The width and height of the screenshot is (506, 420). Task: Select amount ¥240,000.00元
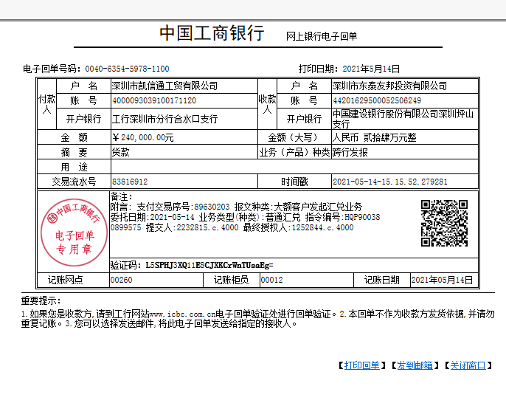[x=143, y=137]
